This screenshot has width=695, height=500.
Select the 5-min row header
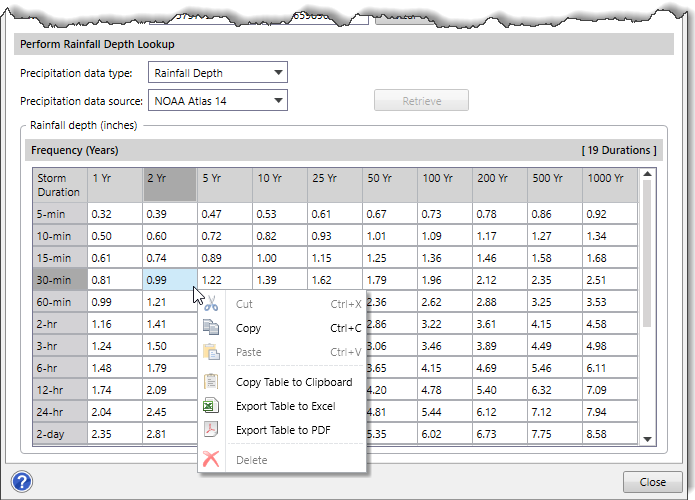[x=60, y=214]
